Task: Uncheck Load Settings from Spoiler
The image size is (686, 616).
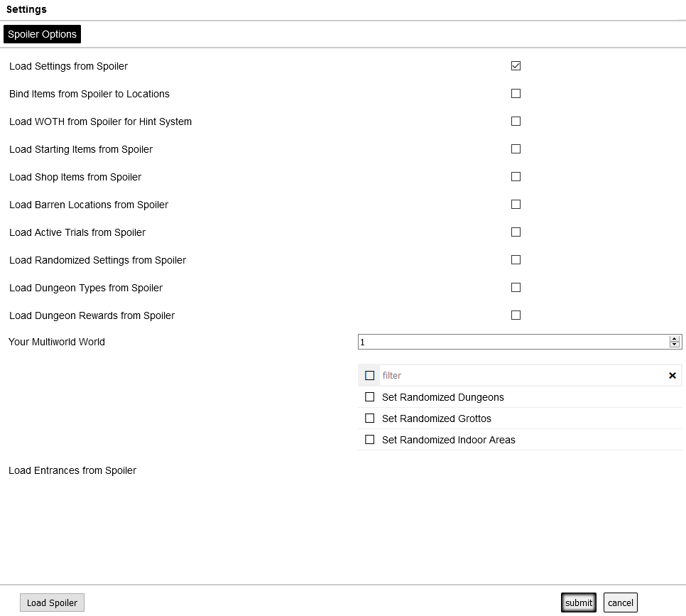Action: (516, 66)
